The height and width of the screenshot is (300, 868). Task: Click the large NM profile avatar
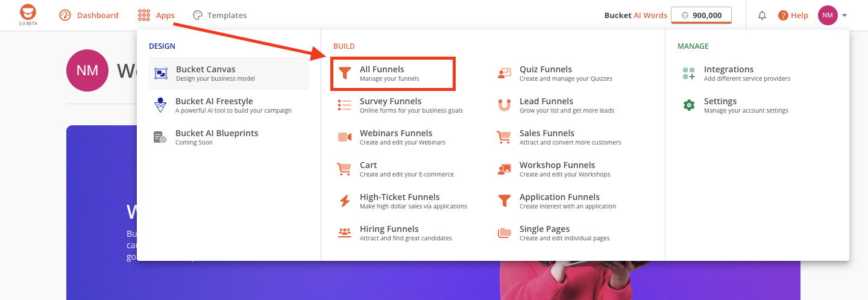[x=87, y=70]
